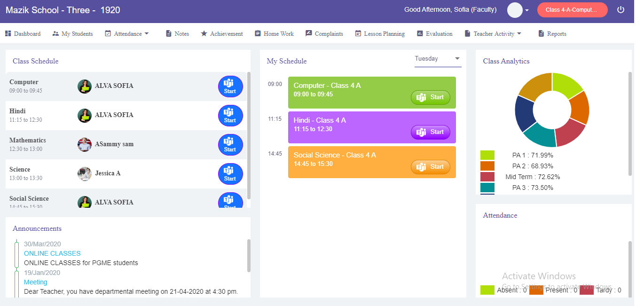Click Present orange attendance swatch
This screenshot has width=644, height=306.
click(x=536, y=290)
